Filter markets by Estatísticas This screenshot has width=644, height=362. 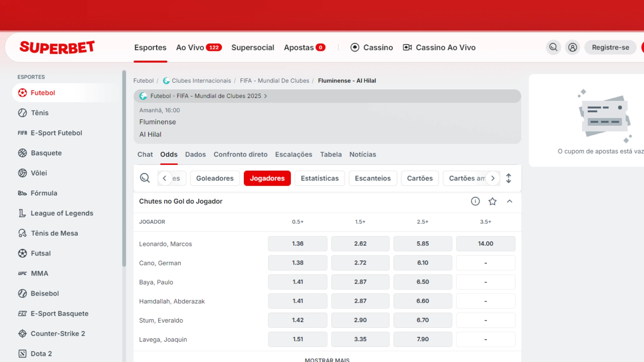[x=320, y=178]
